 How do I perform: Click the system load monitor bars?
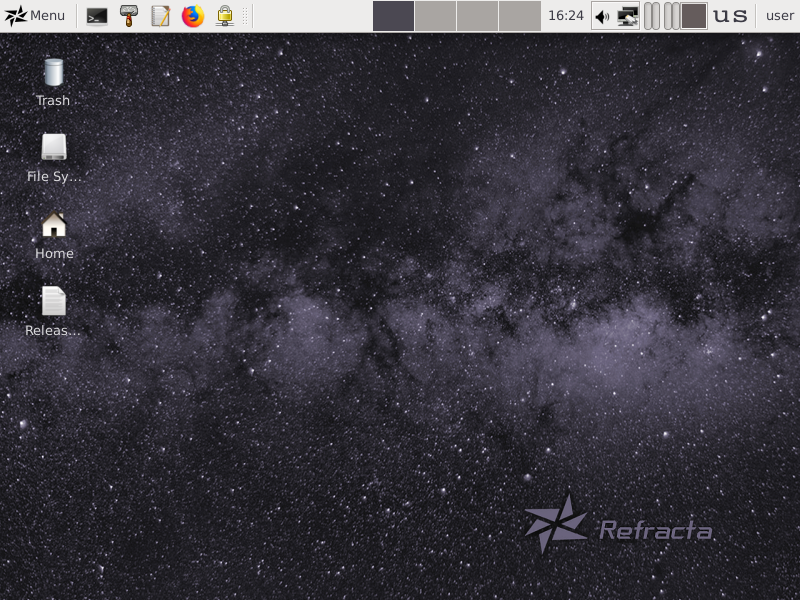(x=661, y=16)
